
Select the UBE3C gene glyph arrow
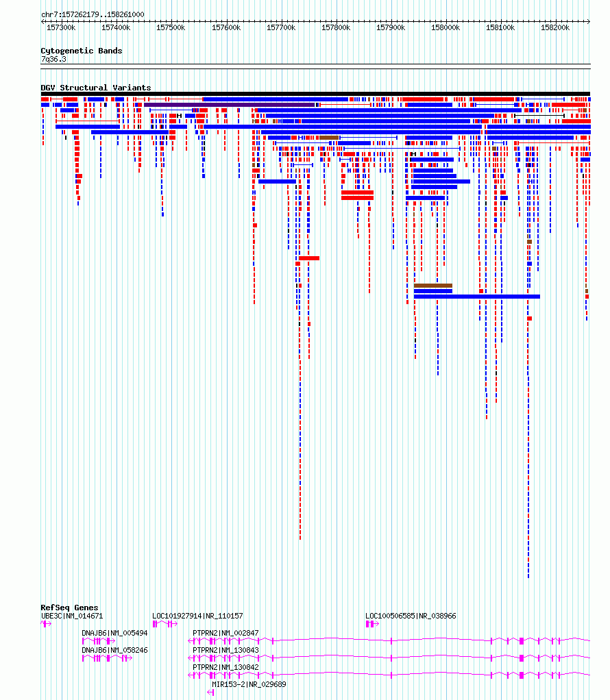pyautogui.click(x=46, y=624)
